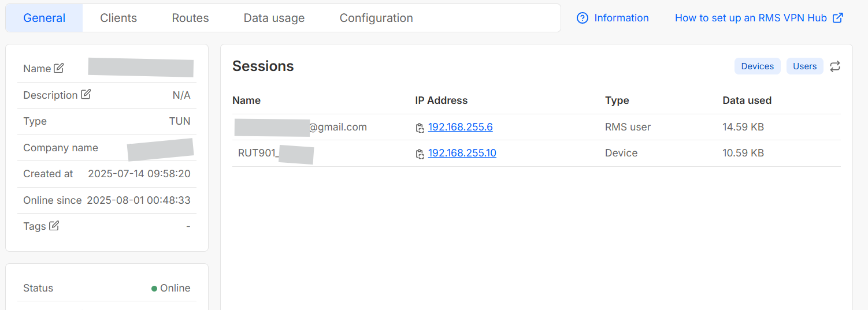The width and height of the screenshot is (868, 310).
Task: Go to the Data usage tab
Action: pos(274,18)
